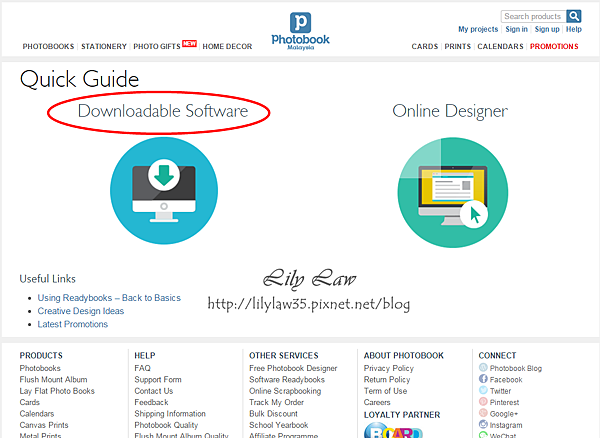This screenshot has width=600, height=438.
Task: Open Shipping Information link
Action: point(170,414)
